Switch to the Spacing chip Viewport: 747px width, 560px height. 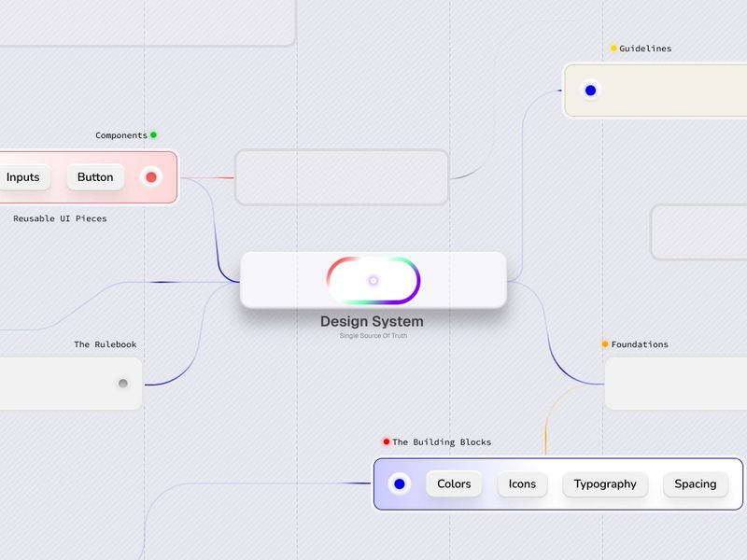pos(696,484)
